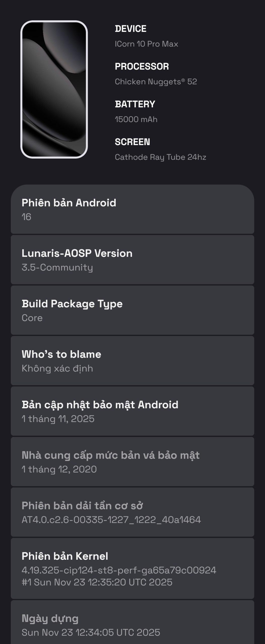Viewport: 265px width, 644px height.
Task: Tap Nhà cung cấp mức bản vá bảo mật
Action: click(x=132, y=462)
